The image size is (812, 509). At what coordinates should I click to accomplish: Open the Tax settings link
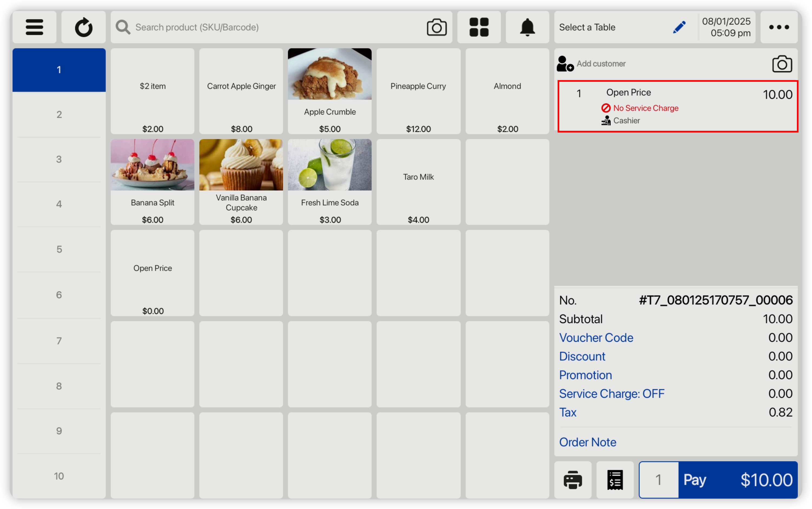[567, 412]
